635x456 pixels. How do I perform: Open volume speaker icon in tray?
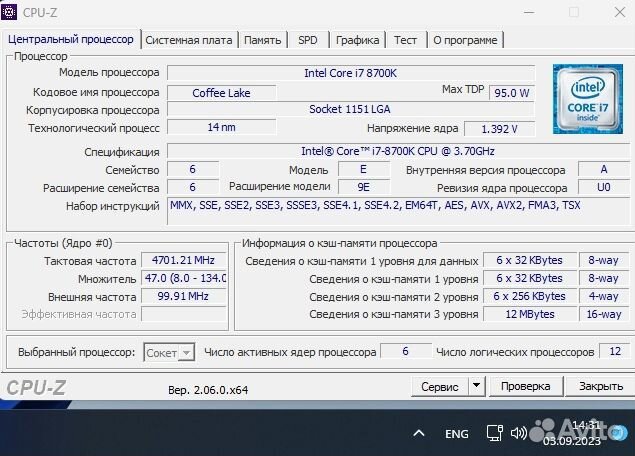pos(518,433)
